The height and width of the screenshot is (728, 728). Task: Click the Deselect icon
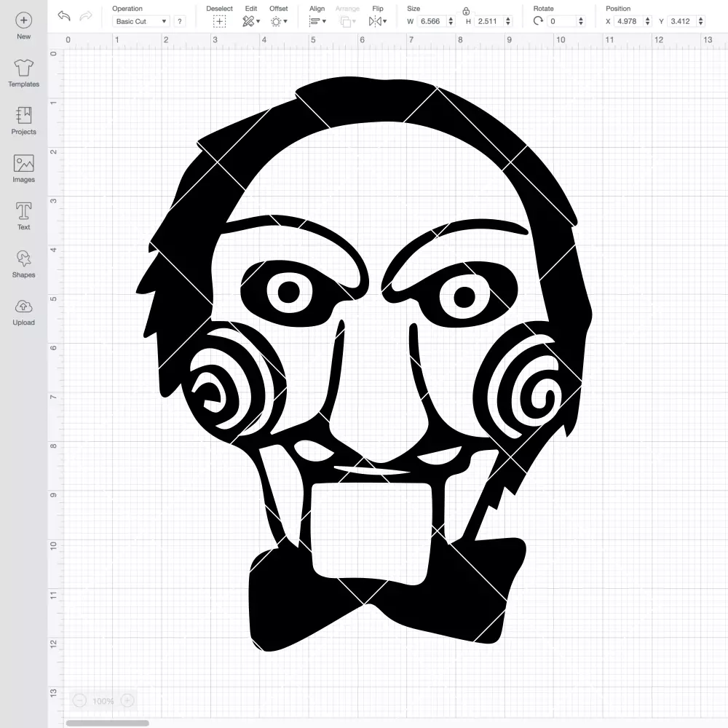pyautogui.click(x=220, y=21)
